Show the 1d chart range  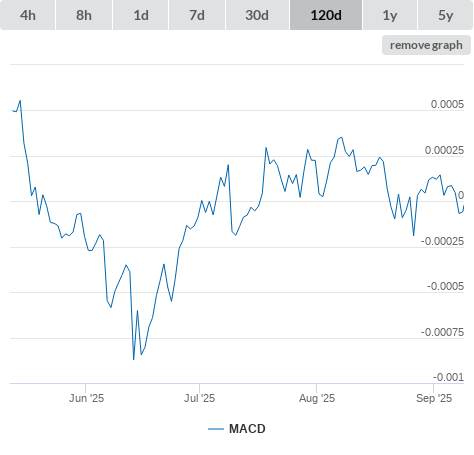click(141, 15)
